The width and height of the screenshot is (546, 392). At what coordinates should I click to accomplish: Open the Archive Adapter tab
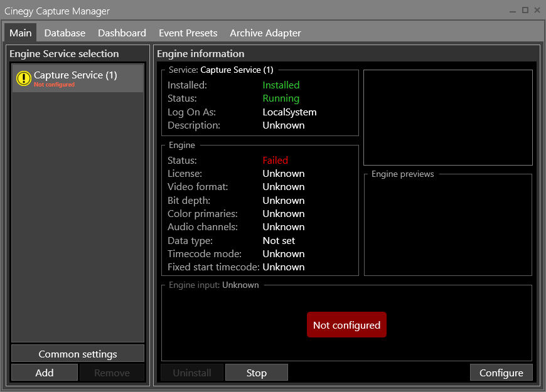pos(265,33)
